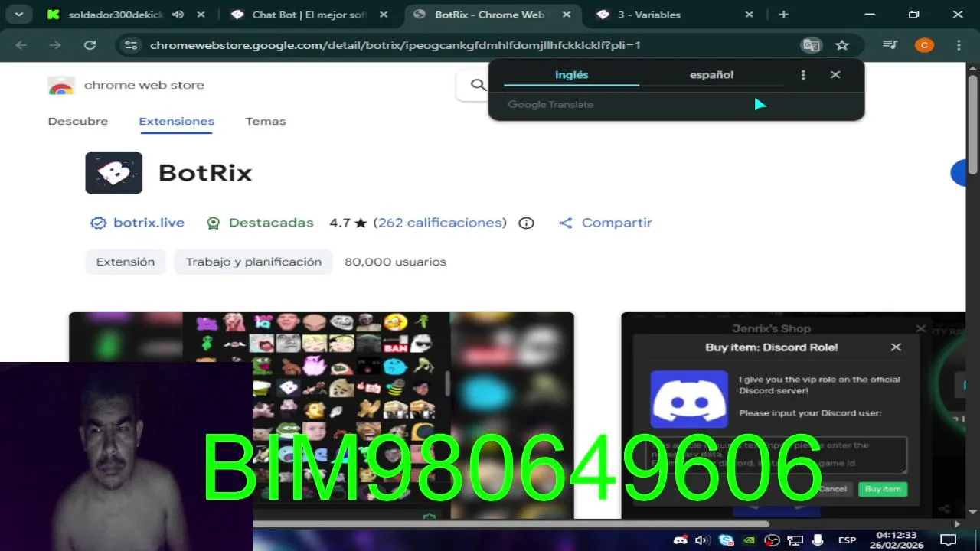Viewport: 980px width, 551px height.
Task: Click the microphone tray icon
Action: coord(818,540)
